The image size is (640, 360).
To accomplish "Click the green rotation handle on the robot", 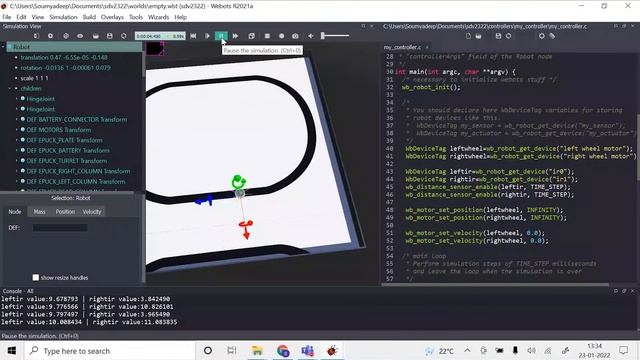I will tap(238, 182).
